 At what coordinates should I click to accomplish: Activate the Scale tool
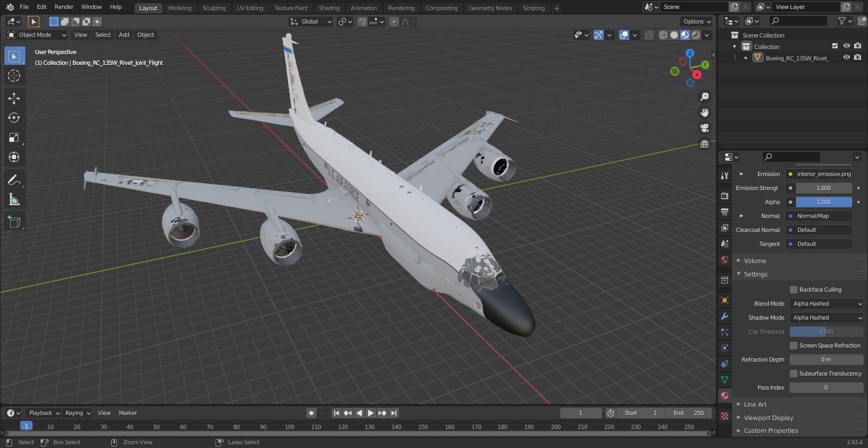click(14, 137)
